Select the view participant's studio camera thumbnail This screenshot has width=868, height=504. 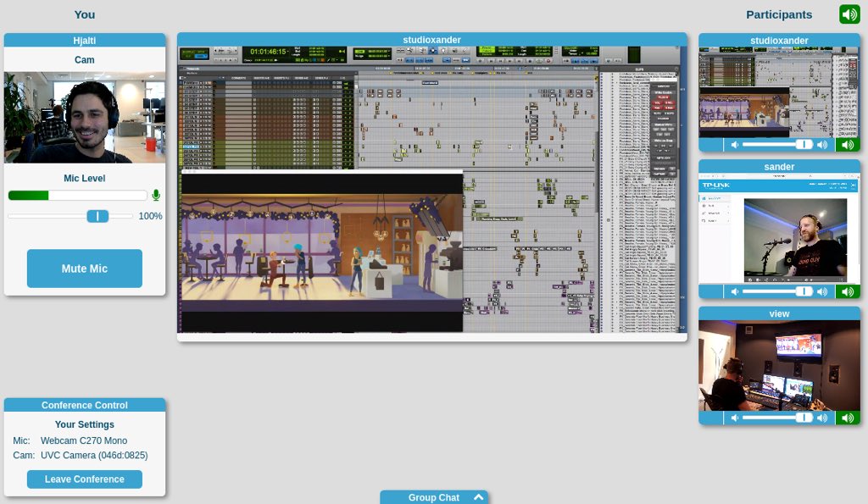pos(779,366)
